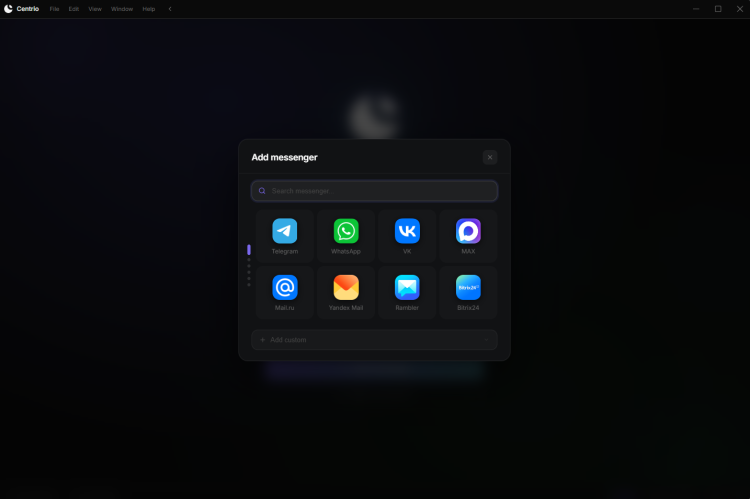Screen dimensions: 750x499
Task: Add the VK messenger
Action: [x=407, y=236]
